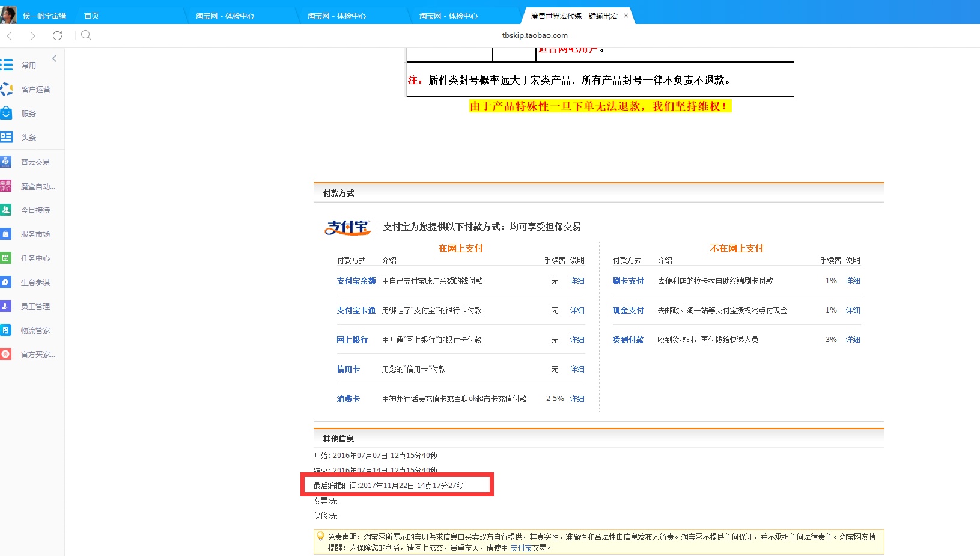Collapse the sidebar with the chevron

[55, 58]
